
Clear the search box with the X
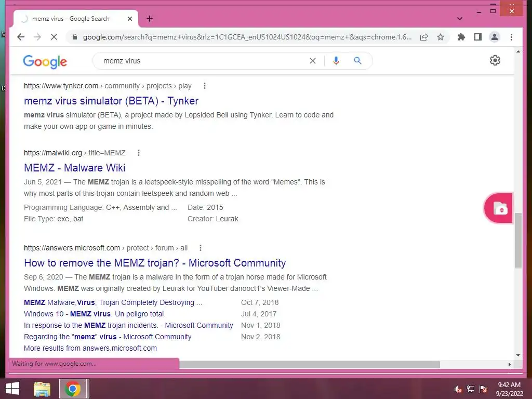click(312, 61)
